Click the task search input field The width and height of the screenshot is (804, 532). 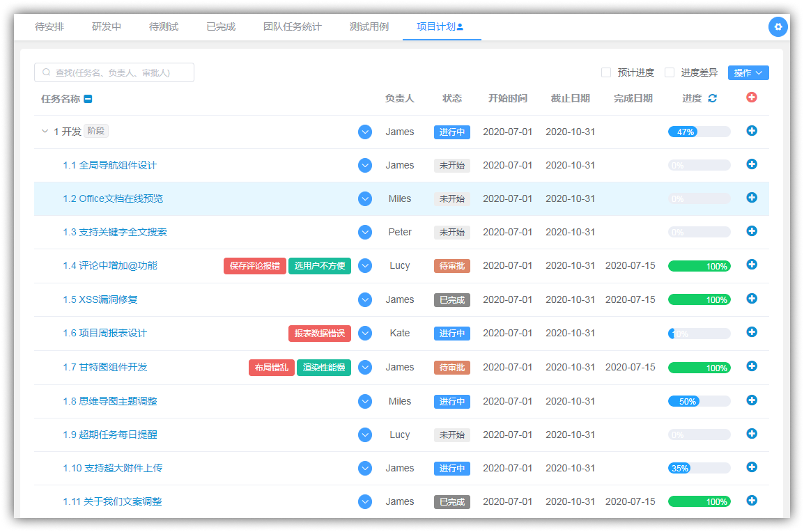point(114,72)
